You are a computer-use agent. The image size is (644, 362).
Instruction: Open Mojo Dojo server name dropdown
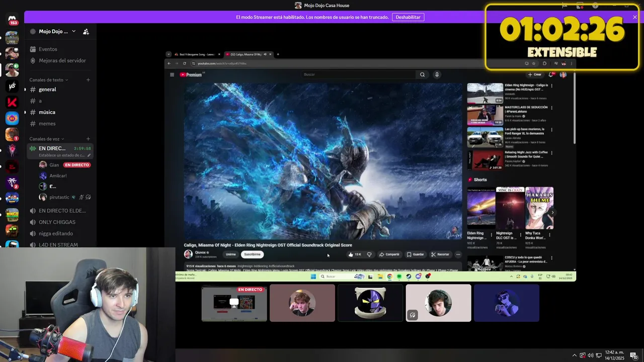tap(57, 31)
